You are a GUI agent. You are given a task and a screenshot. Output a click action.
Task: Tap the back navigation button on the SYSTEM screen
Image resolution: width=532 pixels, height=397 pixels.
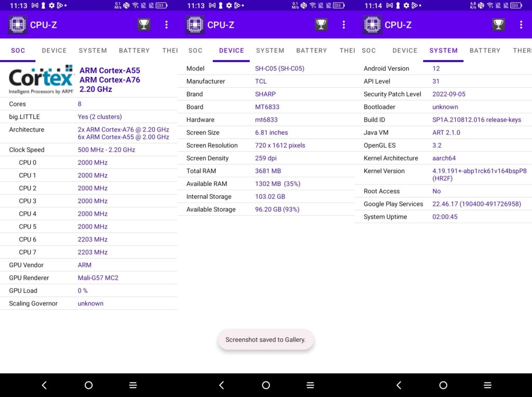tap(399, 385)
